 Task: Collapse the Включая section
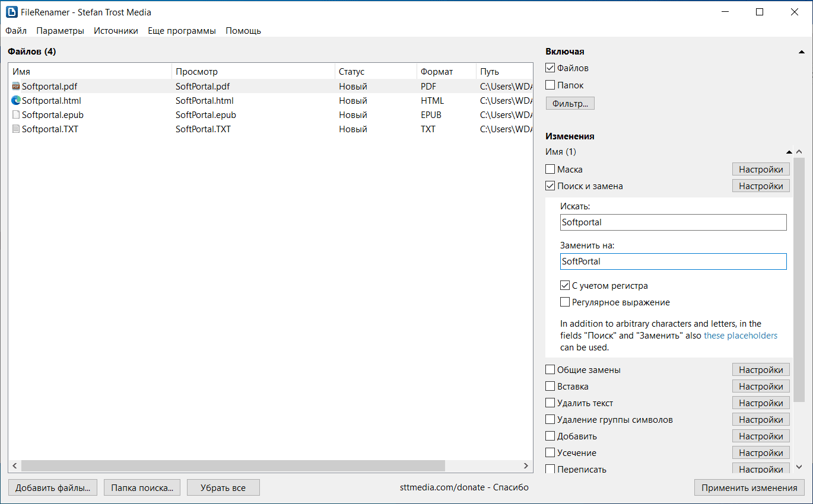[802, 52]
